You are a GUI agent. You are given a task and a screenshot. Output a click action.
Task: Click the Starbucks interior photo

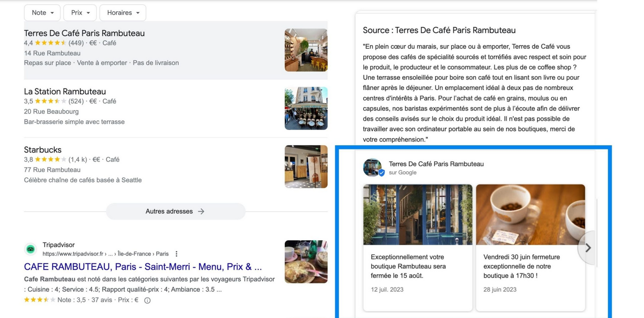click(x=306, y=166)
